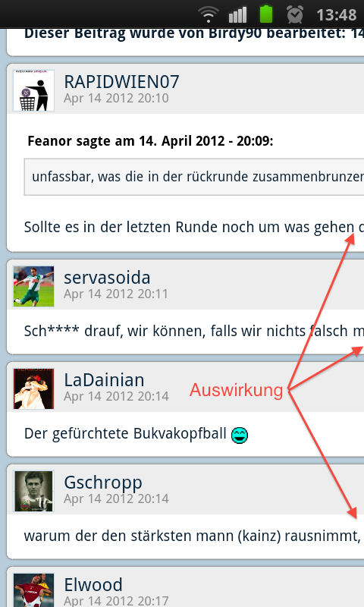Tap the signal strength bars icon
This screenshot has width=364, height=607.
[237, 14]
